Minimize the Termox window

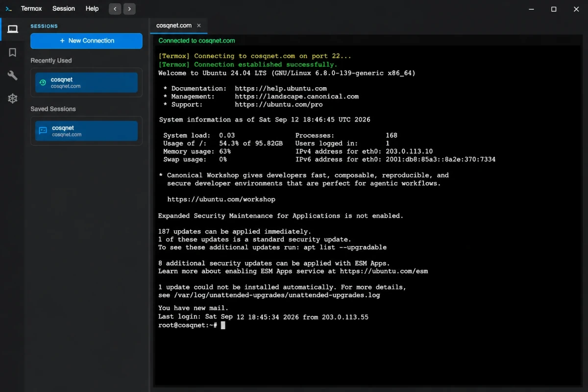[x=531, y=9]
